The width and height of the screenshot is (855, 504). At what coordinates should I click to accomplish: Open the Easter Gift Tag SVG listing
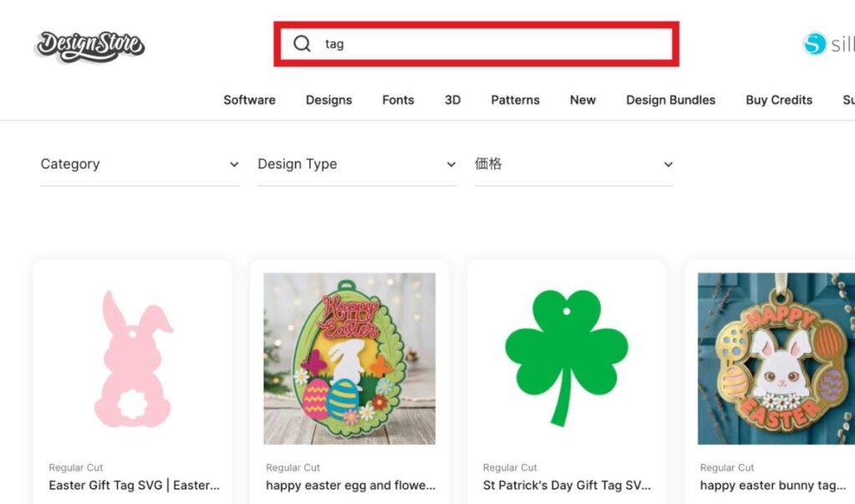(134, 485)
